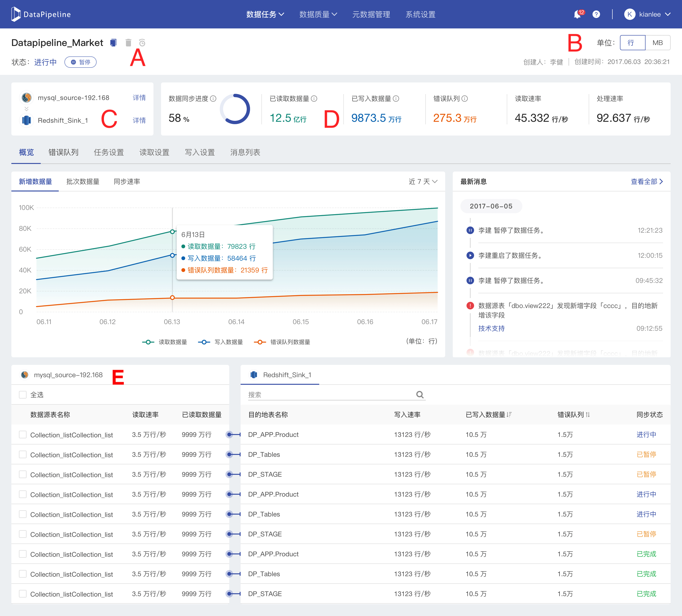Image resolution: width=682 pixels, height=616 pixels.
Task: Select 批次数据量 chart tab
Action: (83, 181)
